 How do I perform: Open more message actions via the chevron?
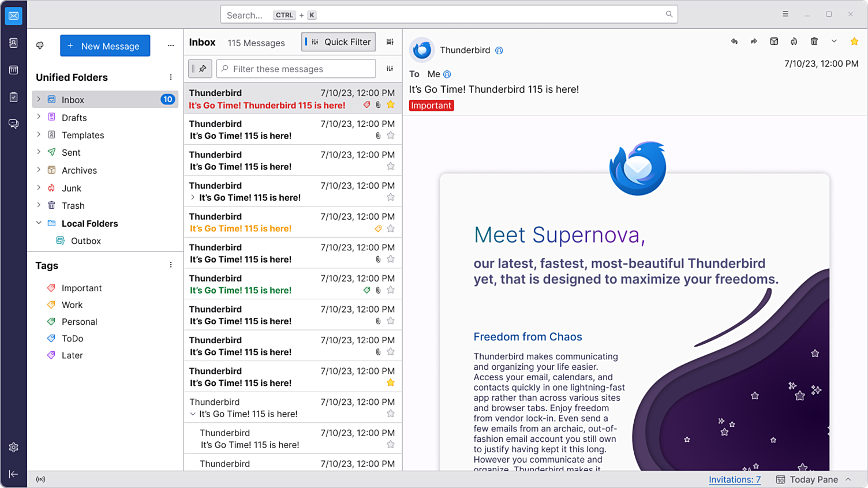click(834, 41)
